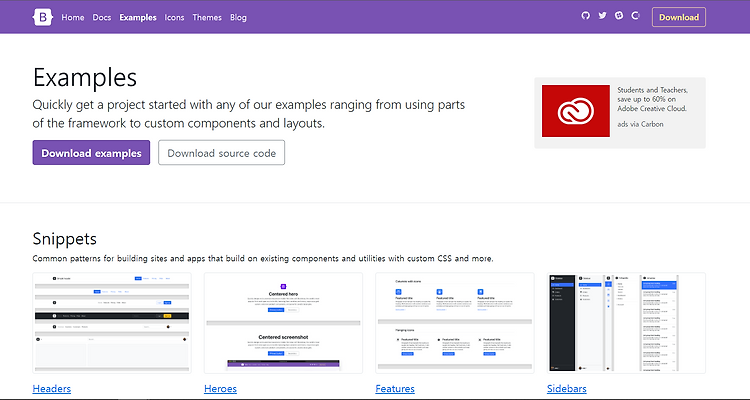Open the Slack icon link
The height and width of the screenshot is (400, 750).
point(619,16)
